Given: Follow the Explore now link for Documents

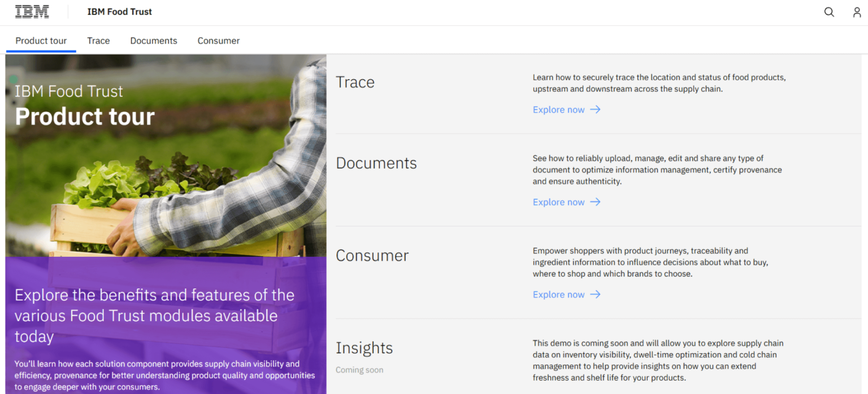Looking at the screenshot, I should pos(558,202).
